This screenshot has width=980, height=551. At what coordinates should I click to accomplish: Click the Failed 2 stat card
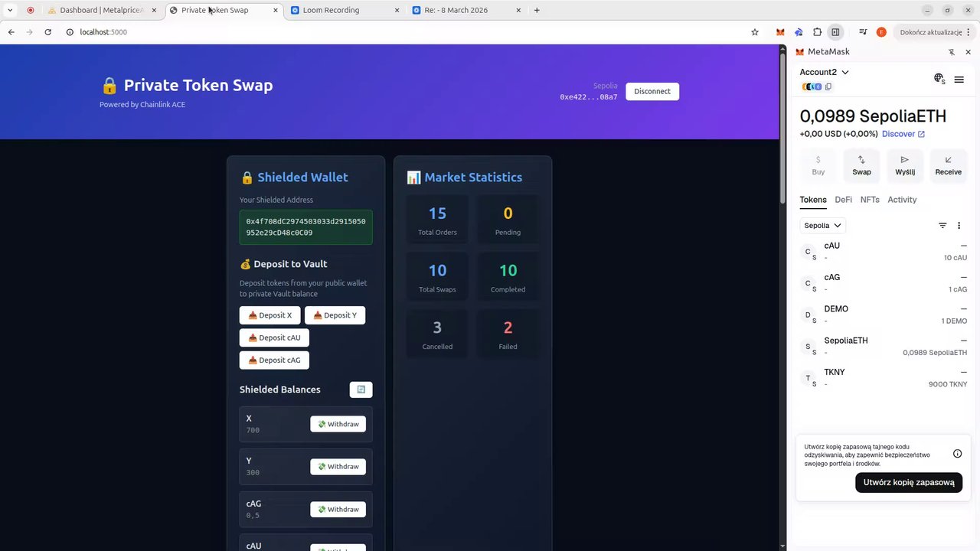click(x=508, y=334)
